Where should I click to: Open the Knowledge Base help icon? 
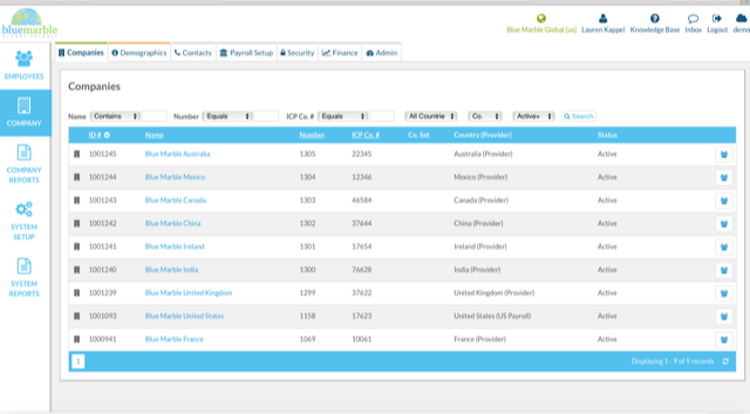[x=655, y=18]
